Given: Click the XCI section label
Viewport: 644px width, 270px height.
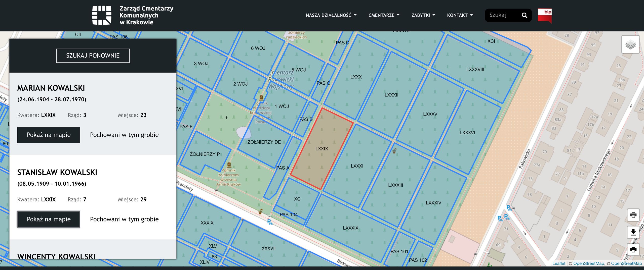Looking at the screenshot, I should pyautogui.click(x=491, y=41).
